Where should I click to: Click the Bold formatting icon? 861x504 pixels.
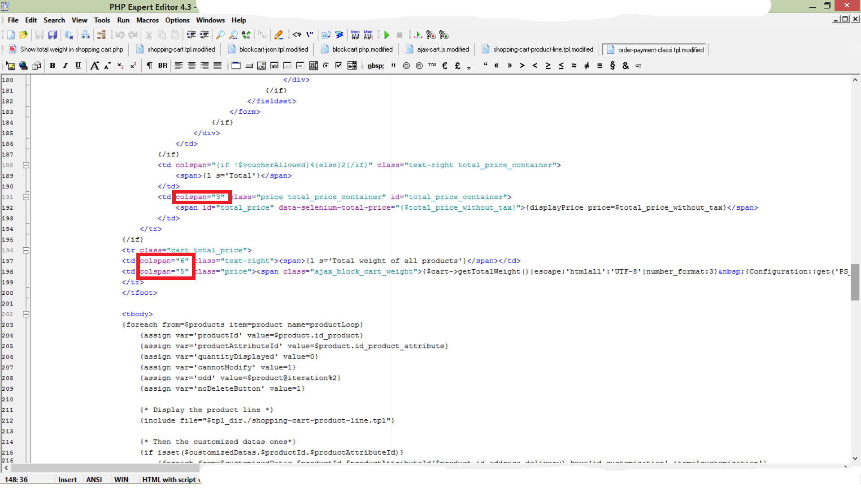coord(52,66)
